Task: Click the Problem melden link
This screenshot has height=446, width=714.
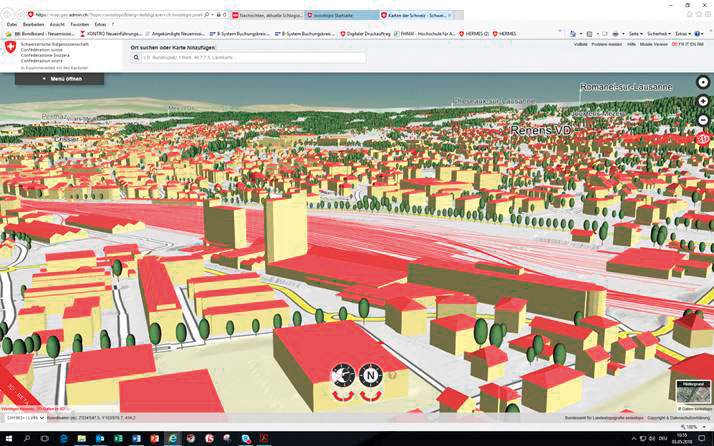Action: pos(607,44)
